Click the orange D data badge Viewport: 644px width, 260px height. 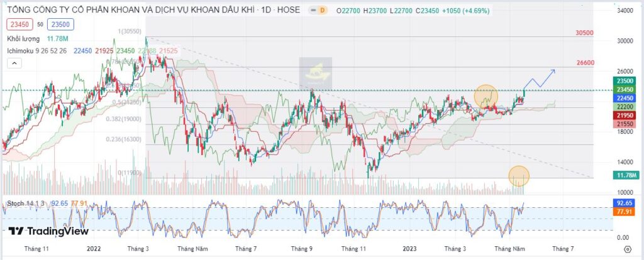tap(322, 10)
